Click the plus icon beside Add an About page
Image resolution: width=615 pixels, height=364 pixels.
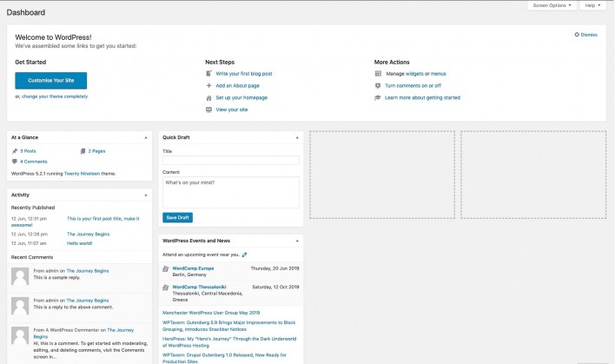click(208, 85)
